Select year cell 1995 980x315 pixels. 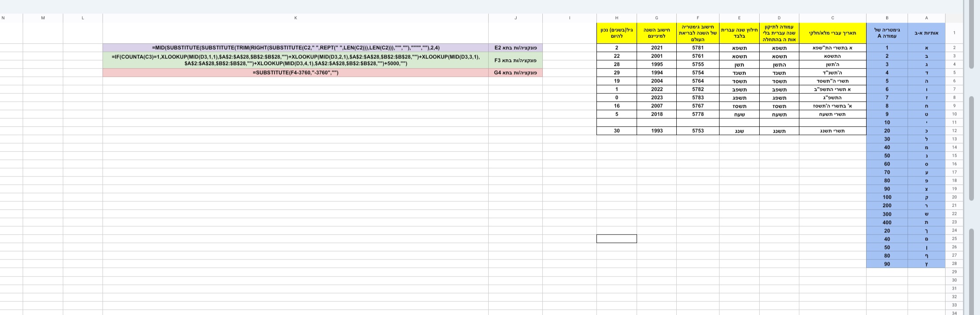click(657, 64)
